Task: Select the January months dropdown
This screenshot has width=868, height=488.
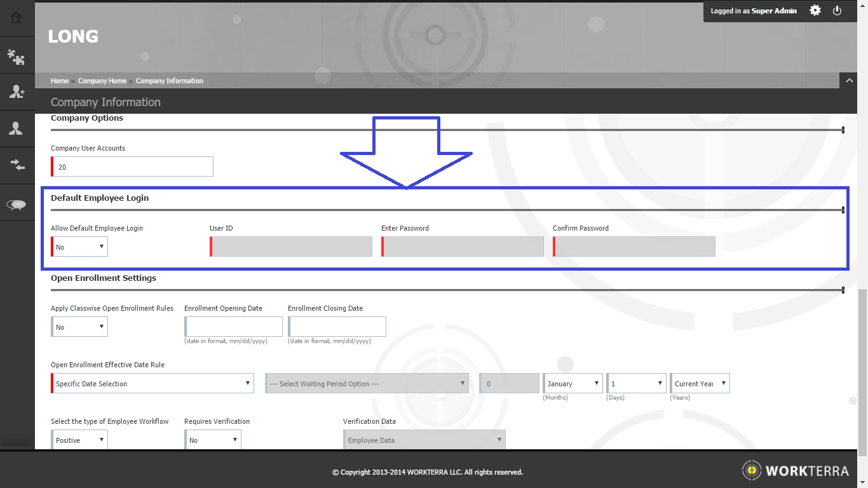Action: [x=573, y=384]
